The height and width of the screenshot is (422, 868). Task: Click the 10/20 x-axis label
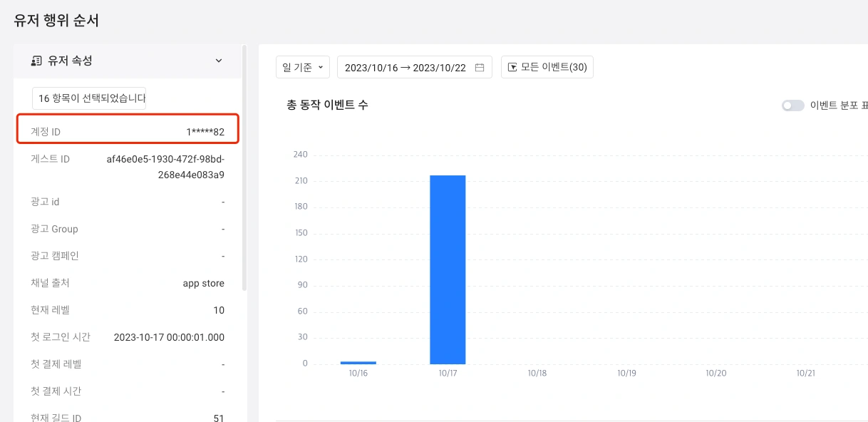(715, 373)
